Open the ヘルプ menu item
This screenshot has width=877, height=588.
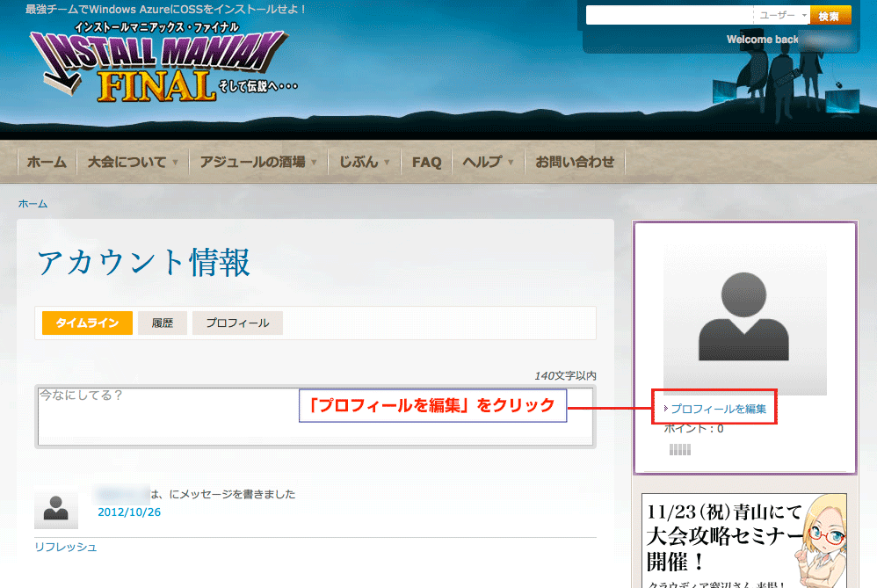(482, 163)
